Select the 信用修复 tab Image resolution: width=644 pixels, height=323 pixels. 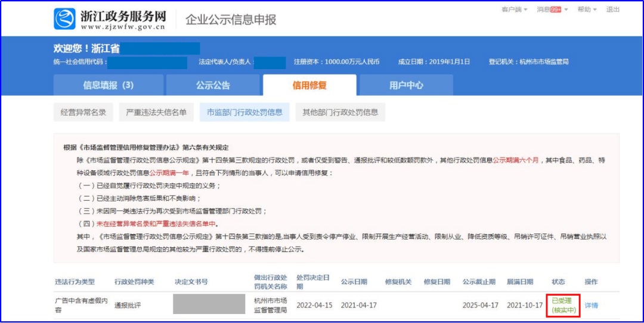tap(309, 85)
